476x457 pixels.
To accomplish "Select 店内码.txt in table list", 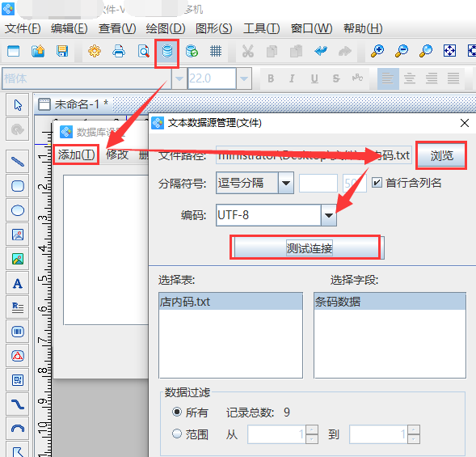I will (x=230, y=302).
